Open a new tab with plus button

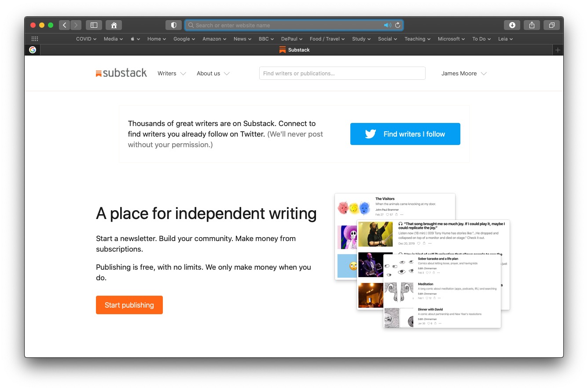(558, 50)
